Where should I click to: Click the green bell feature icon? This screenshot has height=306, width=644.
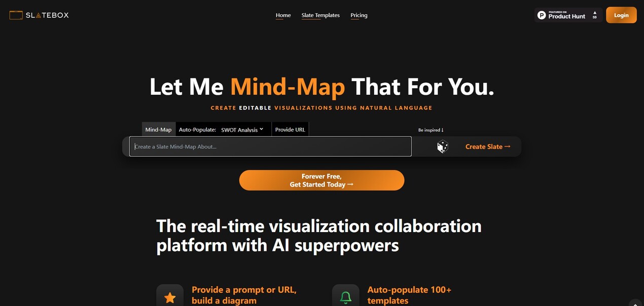coord(345,297)
